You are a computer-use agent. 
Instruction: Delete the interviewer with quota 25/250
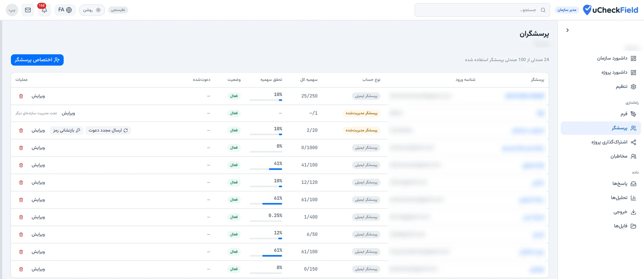click(21, 96)
